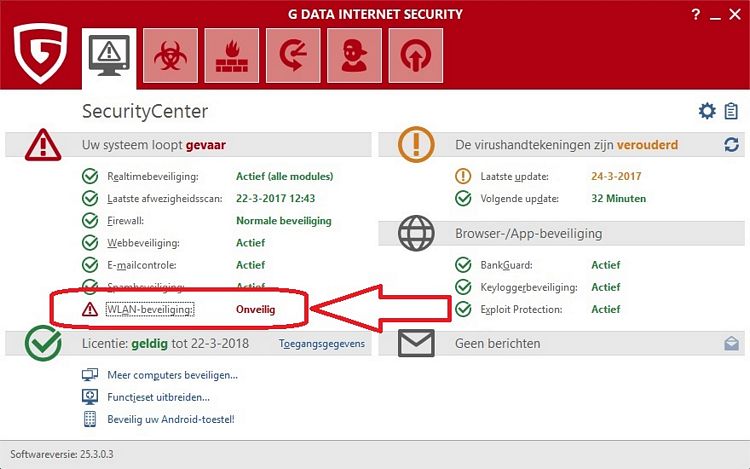Refresh virus signatures with update arrows
Image resolution: width=750 pixels, height=469 pixels.
(731, 144)
